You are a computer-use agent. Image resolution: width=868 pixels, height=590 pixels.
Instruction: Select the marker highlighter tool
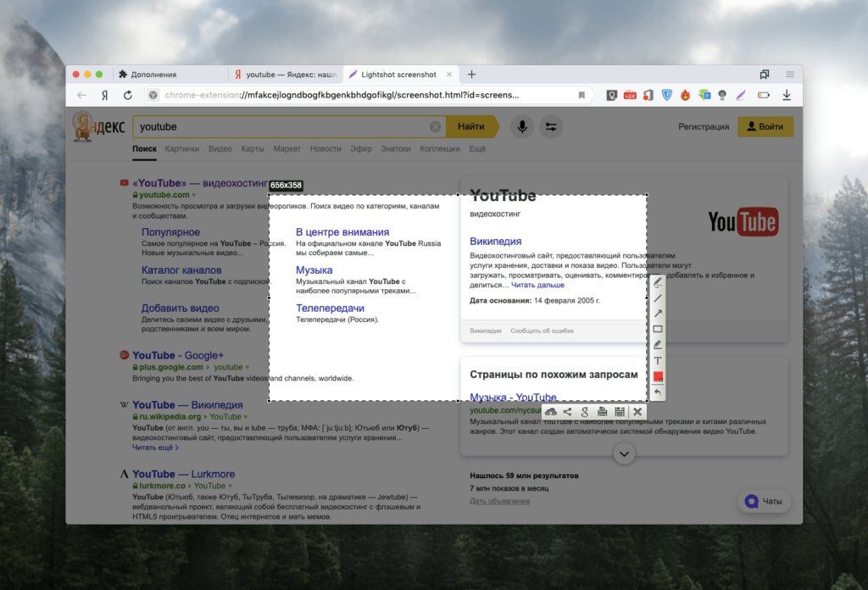(658, 345)
